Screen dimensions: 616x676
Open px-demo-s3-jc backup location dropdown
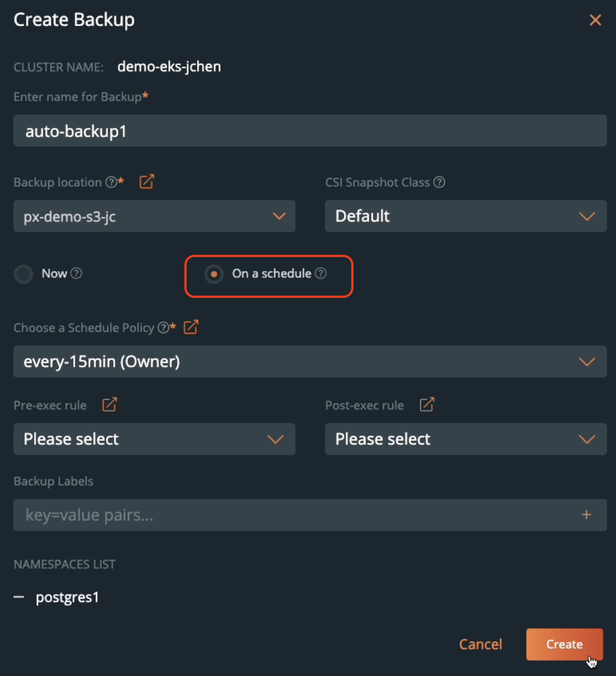click(154, 216)
